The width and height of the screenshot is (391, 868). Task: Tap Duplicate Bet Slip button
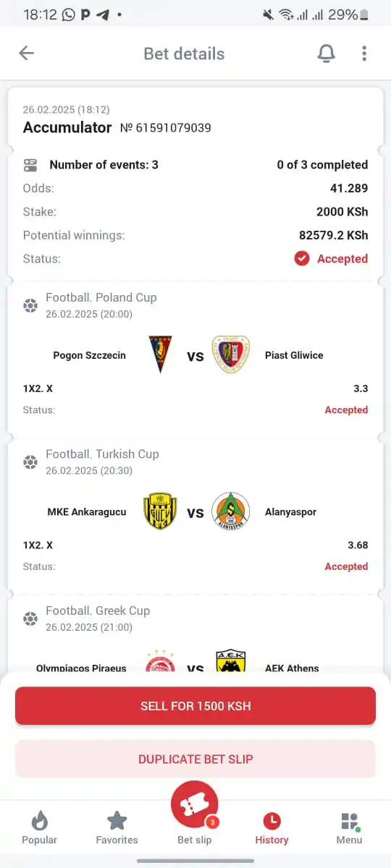(195, 759)
